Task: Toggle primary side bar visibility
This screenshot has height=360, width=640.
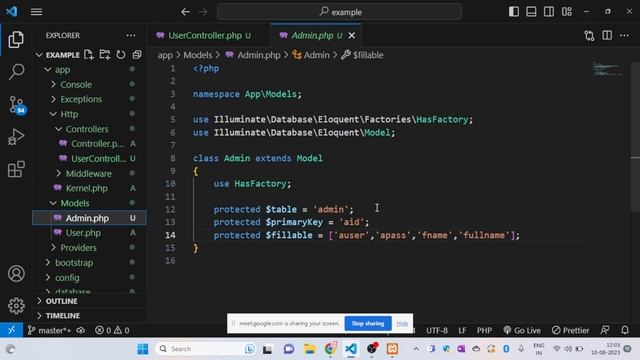Action: tap(513, 12)
